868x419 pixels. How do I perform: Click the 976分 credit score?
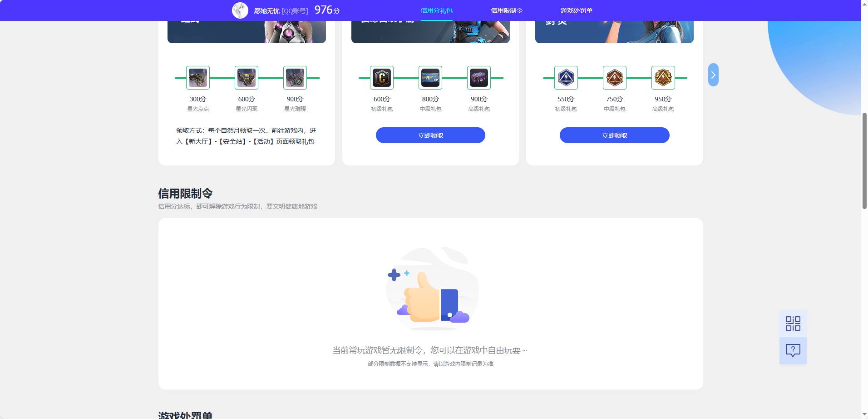327,10
